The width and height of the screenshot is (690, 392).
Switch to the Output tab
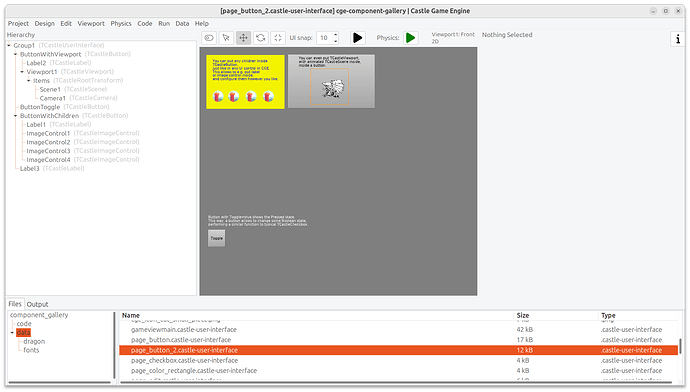pyautogui.click(x=37, y=304)
